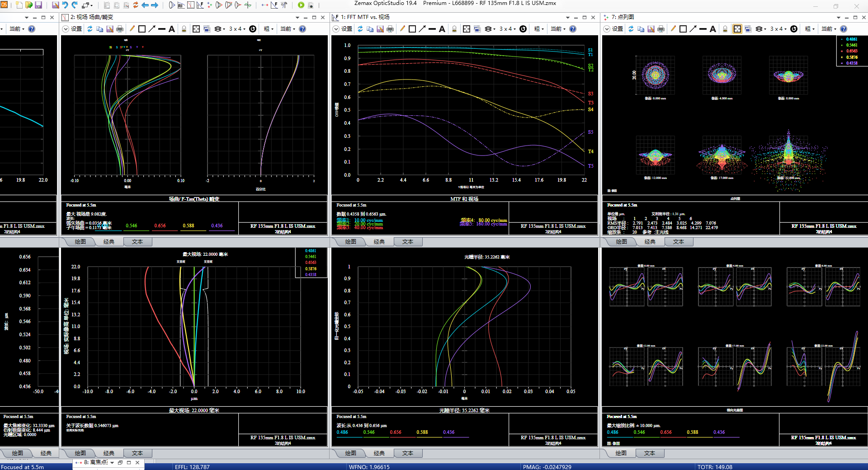This screenshot has height=470, width=868.
Task: Redo the last undone action
Action: 75,5
